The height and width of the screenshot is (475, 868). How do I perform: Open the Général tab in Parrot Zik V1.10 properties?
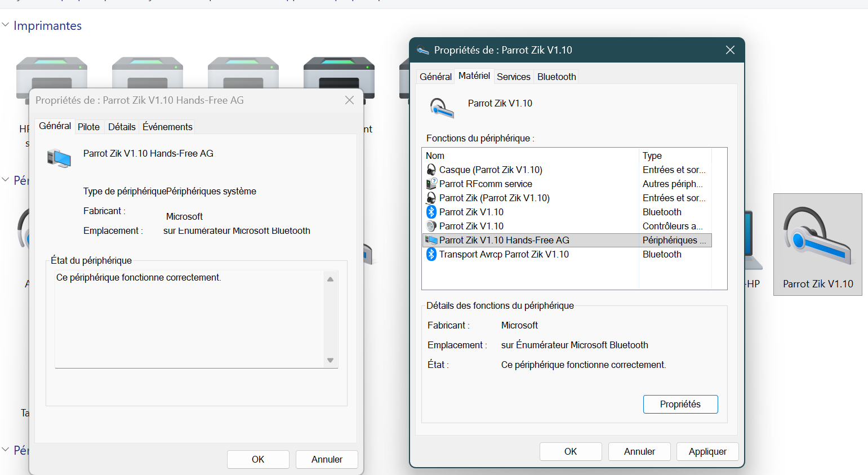(435, 77)
